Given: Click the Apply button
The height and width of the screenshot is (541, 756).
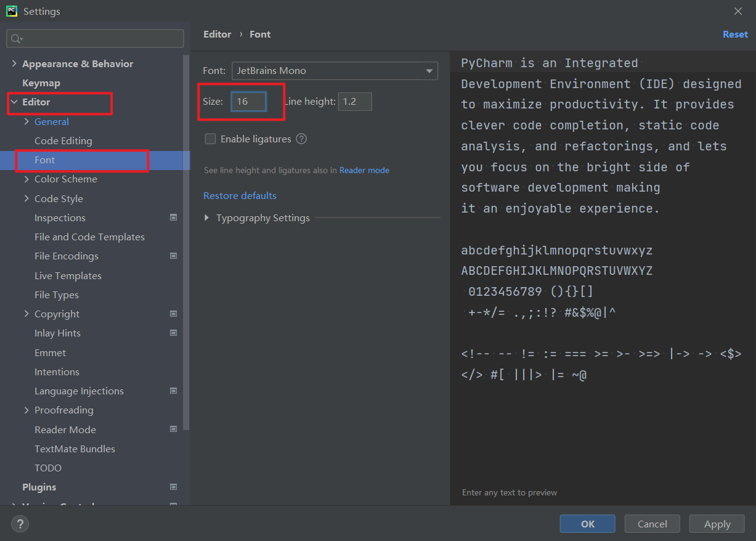Looking at the screenshot, I should pyautogui.click(x=717, y=524).
